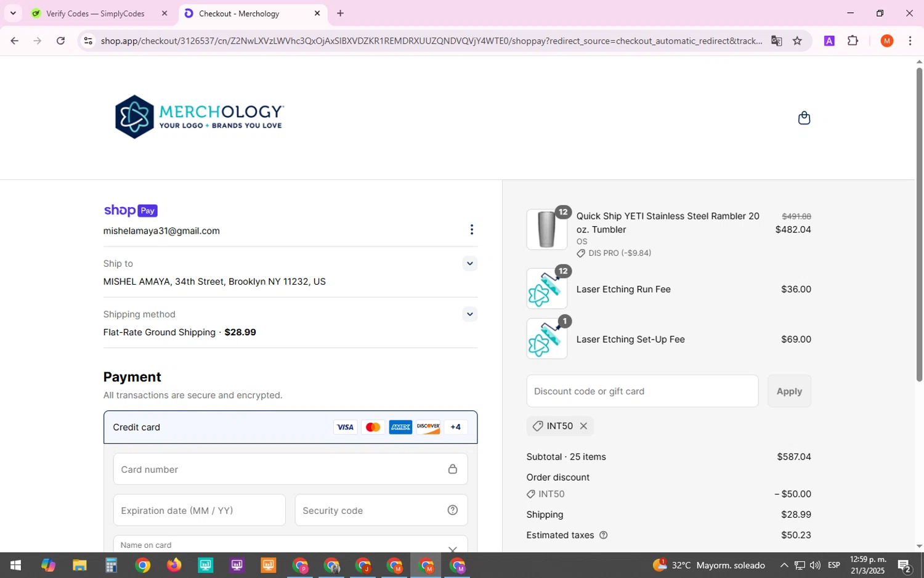Open the weather widget 32°C

click(709, 565)
